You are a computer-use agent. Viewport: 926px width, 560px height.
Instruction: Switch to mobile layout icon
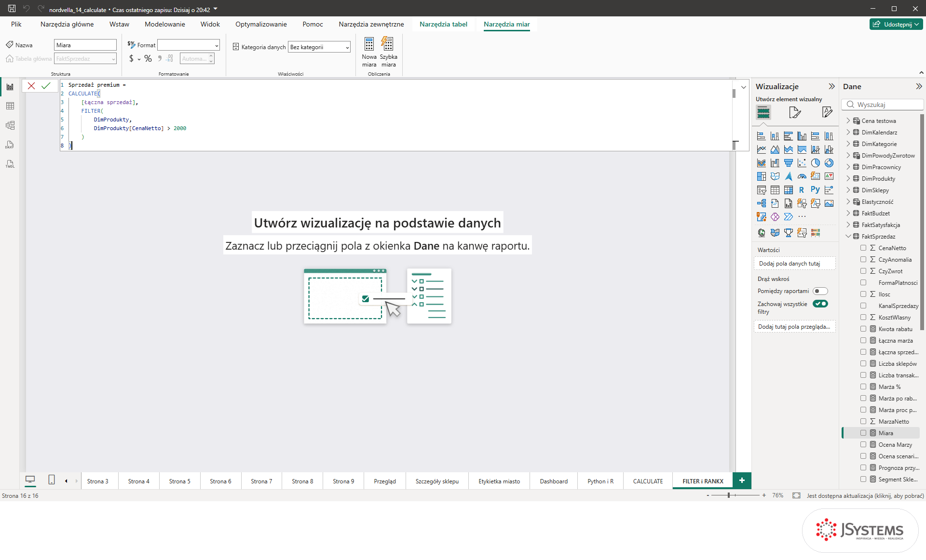click(x=52, y=480)
